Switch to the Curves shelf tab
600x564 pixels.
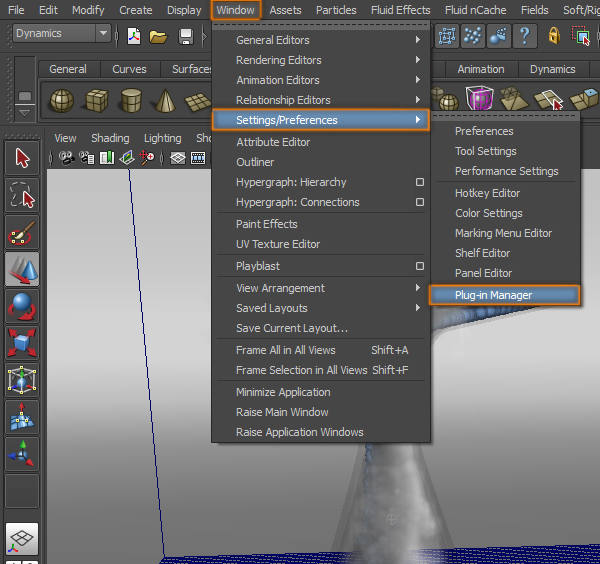click(129, 69)
